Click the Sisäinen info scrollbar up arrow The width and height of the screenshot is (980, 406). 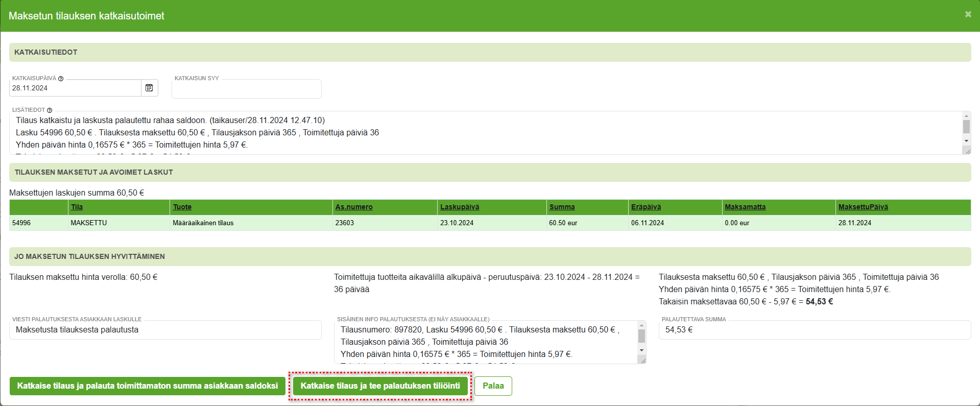[642, 325]
